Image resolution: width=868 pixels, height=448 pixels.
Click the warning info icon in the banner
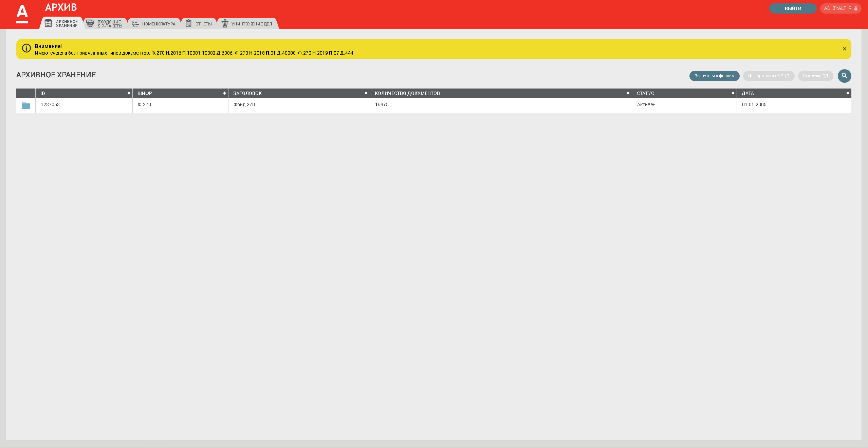pos(26,48)
